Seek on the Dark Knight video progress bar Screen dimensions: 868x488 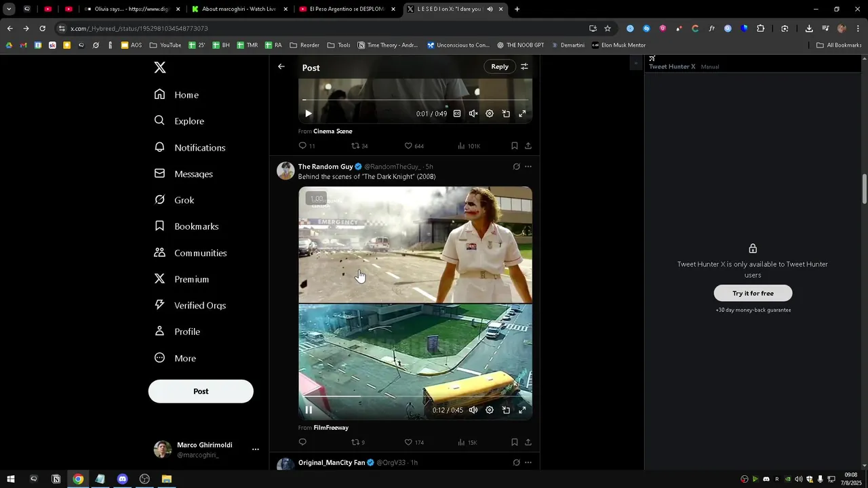415,396
